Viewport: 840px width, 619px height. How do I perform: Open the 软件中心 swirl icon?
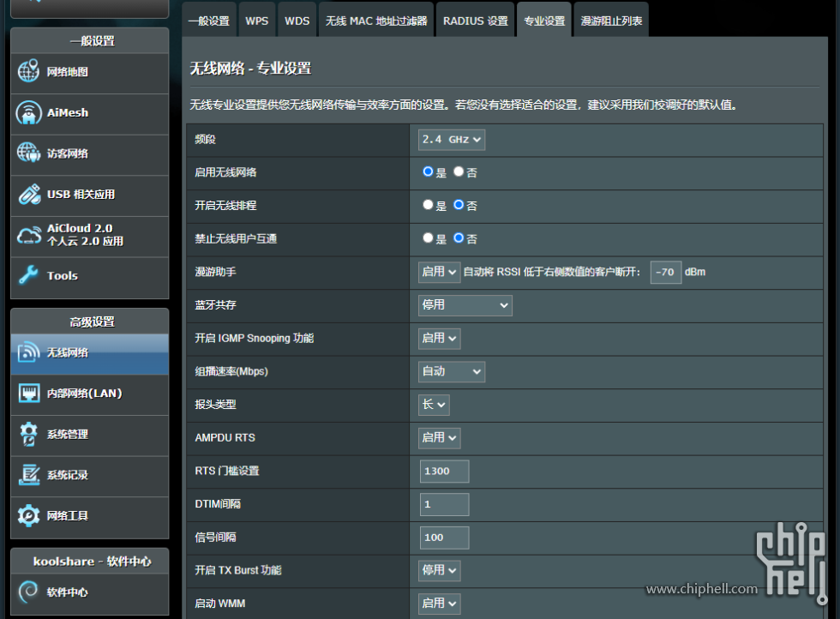point(27,592)
